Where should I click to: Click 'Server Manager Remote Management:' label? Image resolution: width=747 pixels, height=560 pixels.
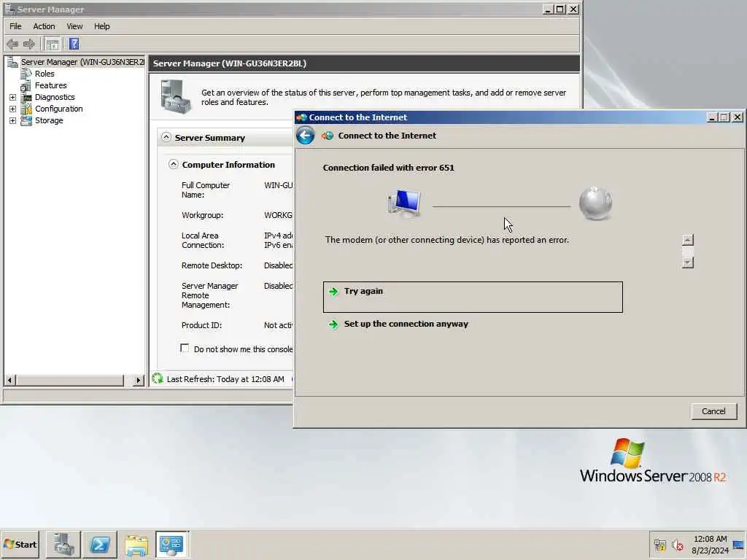(209, 295)
